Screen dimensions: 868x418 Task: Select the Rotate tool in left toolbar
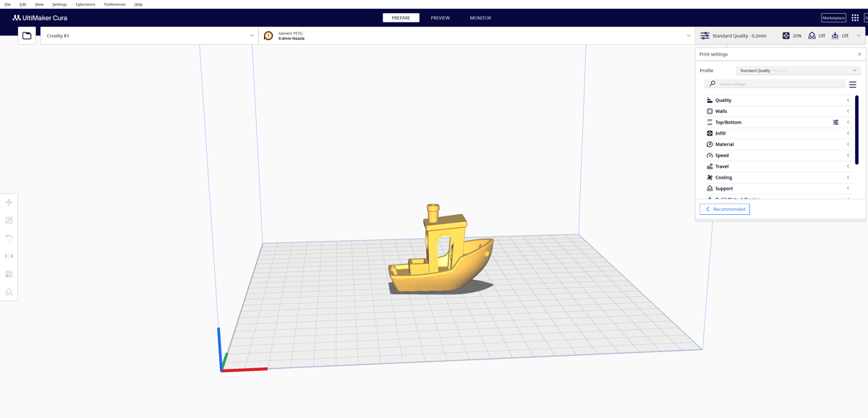(9, 238)
